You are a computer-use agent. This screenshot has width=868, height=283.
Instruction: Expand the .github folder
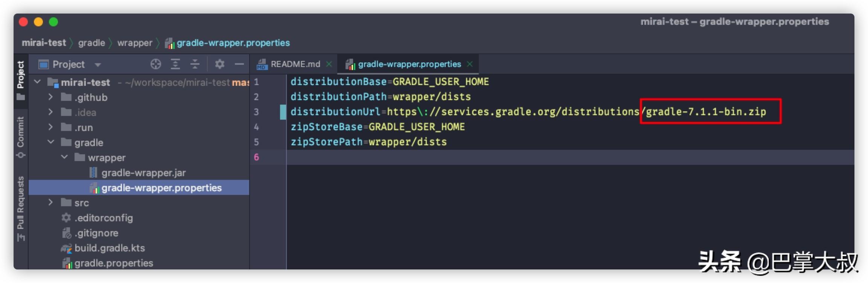click(50, 97)
